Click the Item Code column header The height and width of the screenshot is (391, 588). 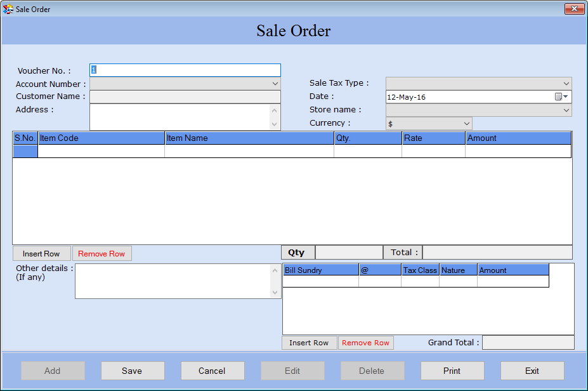(x=101, y=138)
